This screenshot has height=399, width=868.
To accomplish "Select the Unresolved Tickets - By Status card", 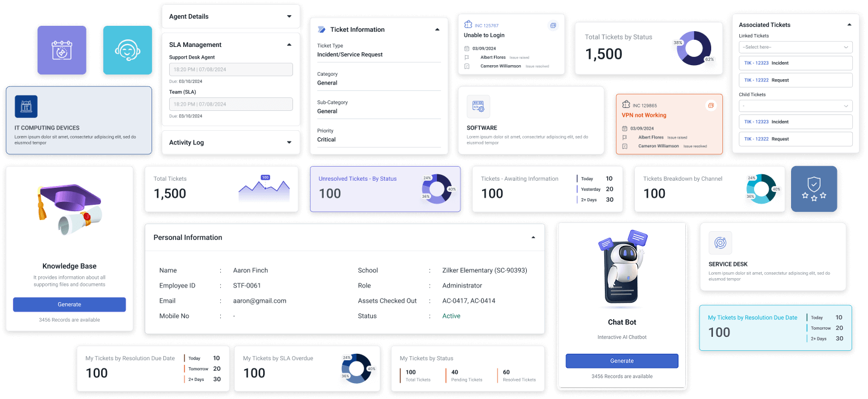I will click(x=385, y=188).
